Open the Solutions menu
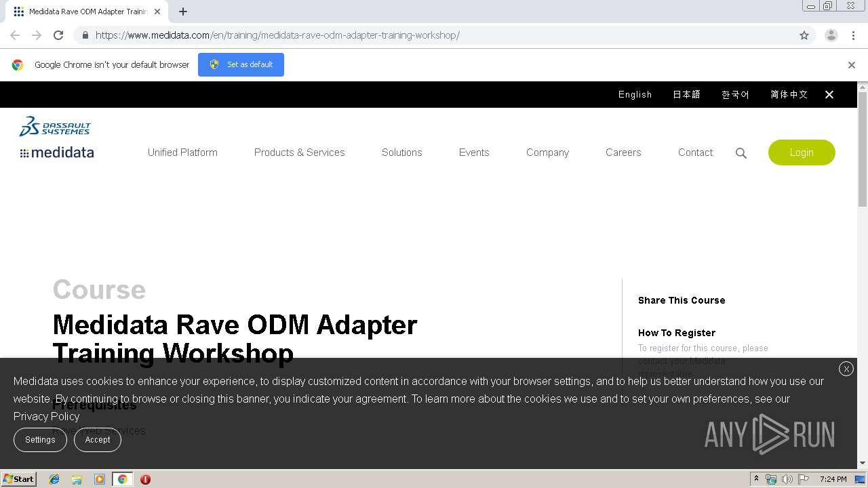The height and width of the screenshot is (488, 868). click(x=401, y=152)
